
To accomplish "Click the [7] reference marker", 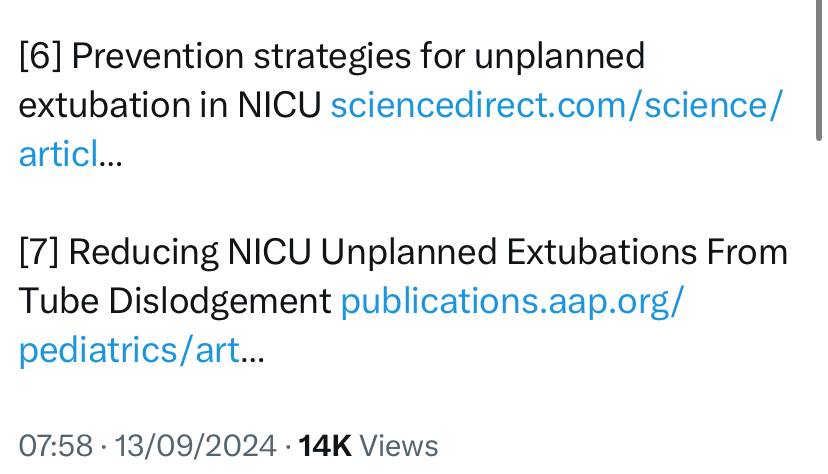I will click(39, 252).
